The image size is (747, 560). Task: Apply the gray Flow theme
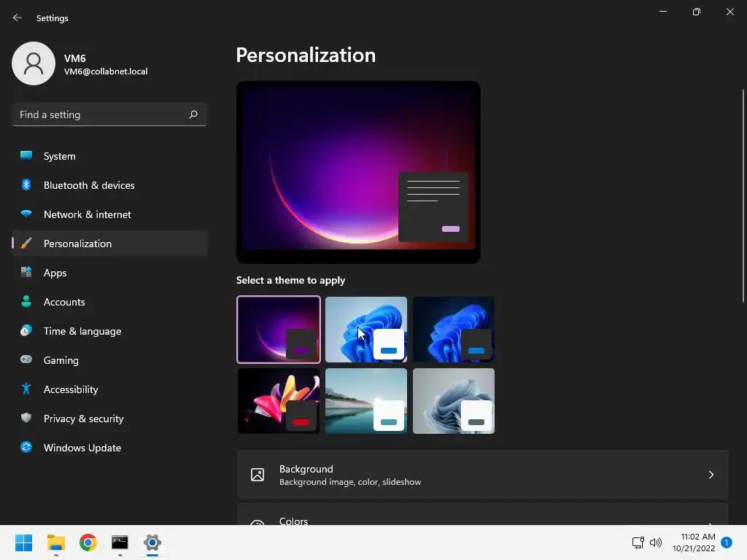point(454,401)
